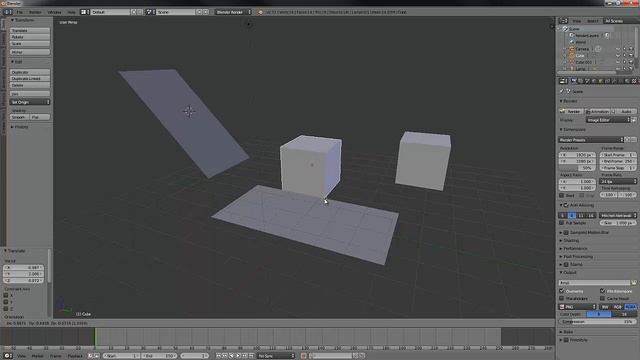Click Duplicate Linked in Edit panel
Image resolution: width=640 pixels, height=360 pixels.
pos(30,79)
